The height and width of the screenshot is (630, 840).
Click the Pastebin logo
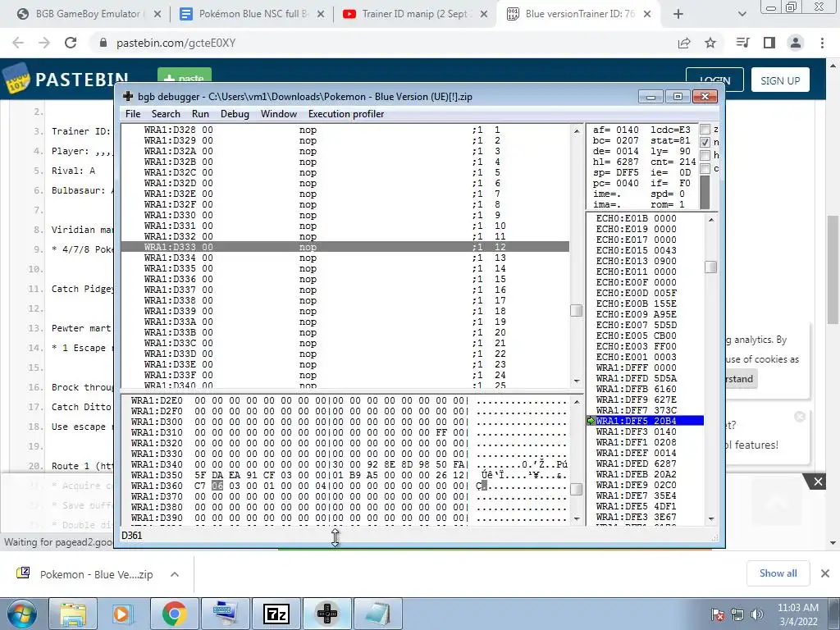[66, 80]
